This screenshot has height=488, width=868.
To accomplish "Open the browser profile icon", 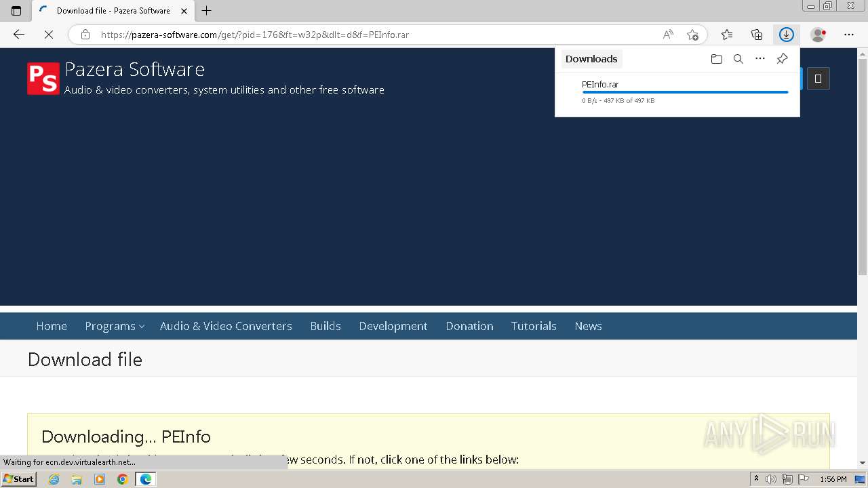I will click(x=818, y=35).
